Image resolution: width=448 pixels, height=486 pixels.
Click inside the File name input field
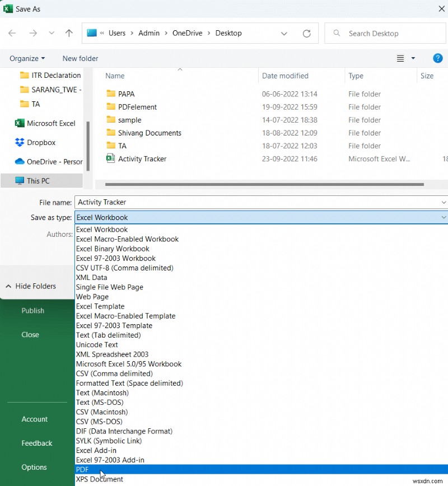(x=168, y=202)
